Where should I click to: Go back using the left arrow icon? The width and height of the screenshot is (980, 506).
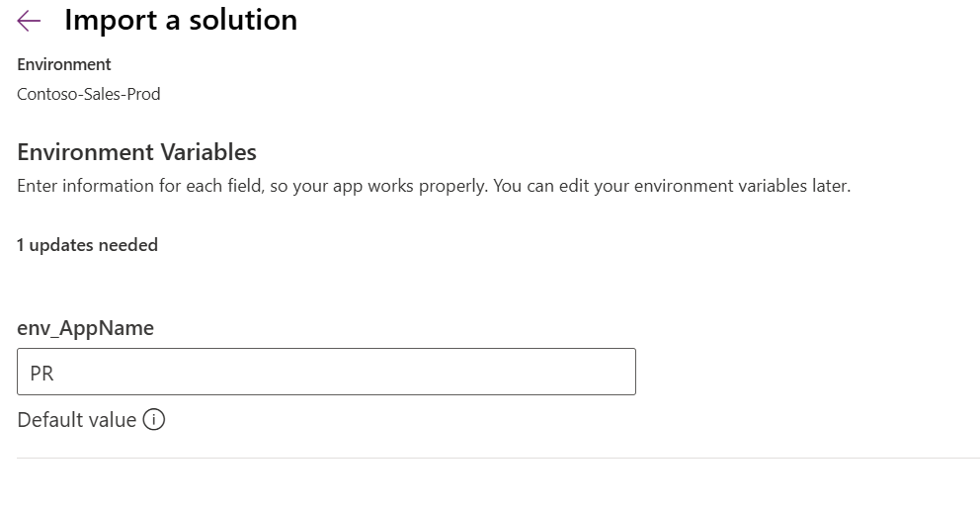29,21
